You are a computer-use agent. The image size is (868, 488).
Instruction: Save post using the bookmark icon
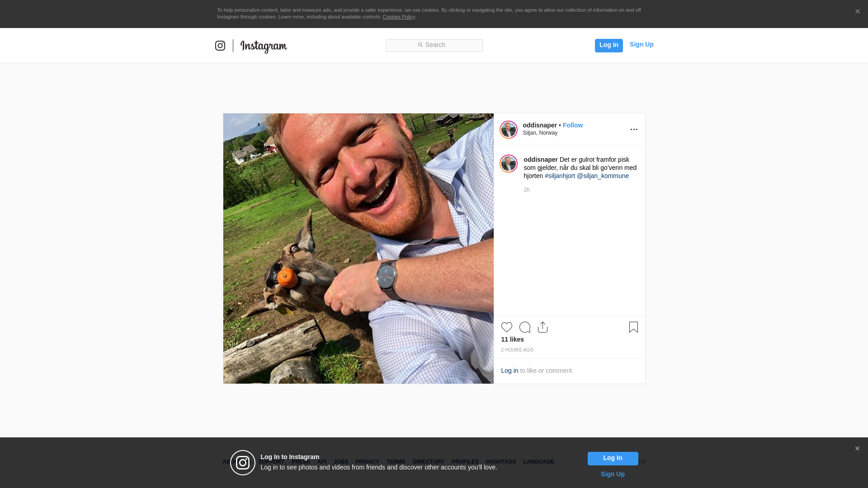pos(633,327)
